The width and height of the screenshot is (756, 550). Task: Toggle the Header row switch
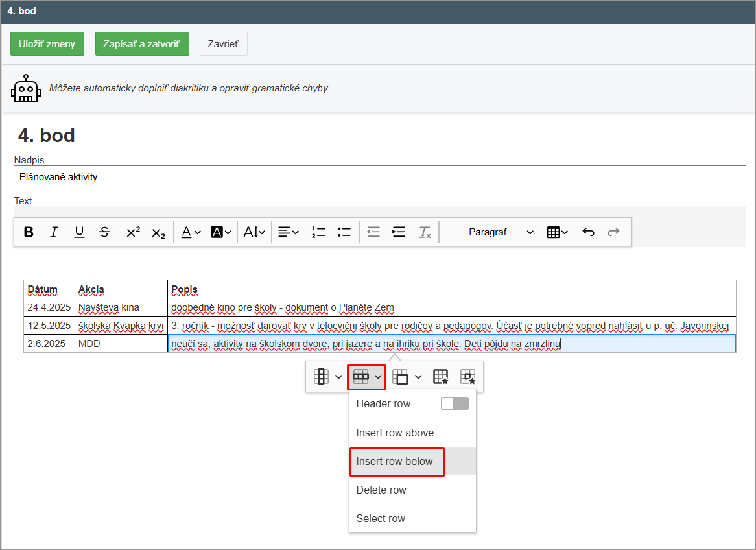click(x=454, y=403)
